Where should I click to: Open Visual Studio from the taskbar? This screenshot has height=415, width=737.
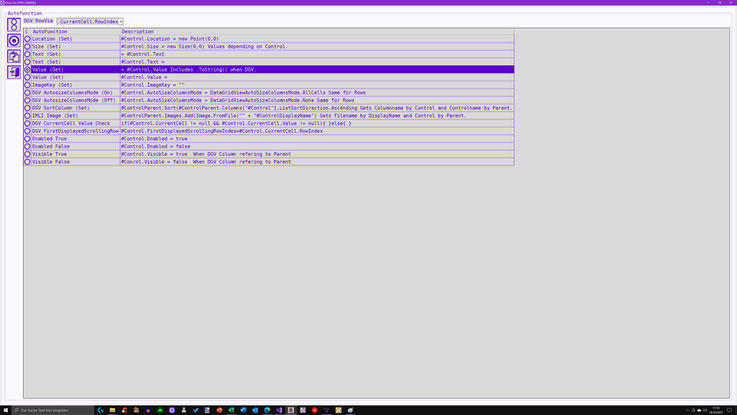279,410
